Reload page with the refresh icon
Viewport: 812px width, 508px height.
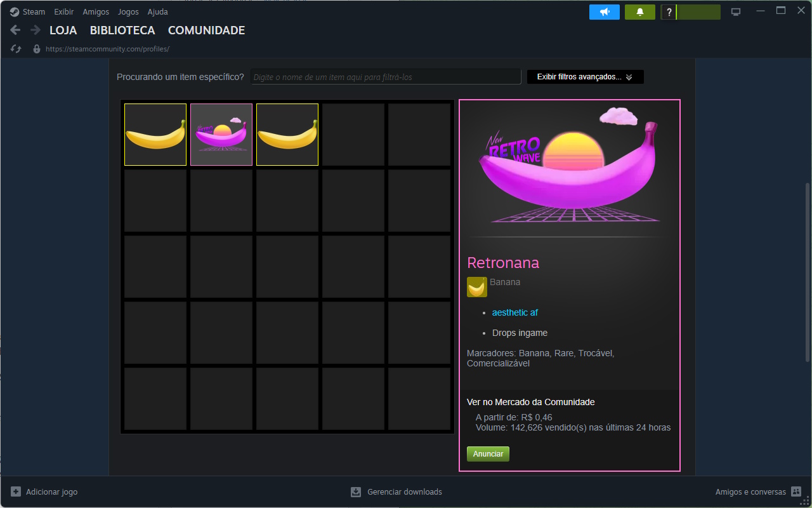(x=16, y=49)
